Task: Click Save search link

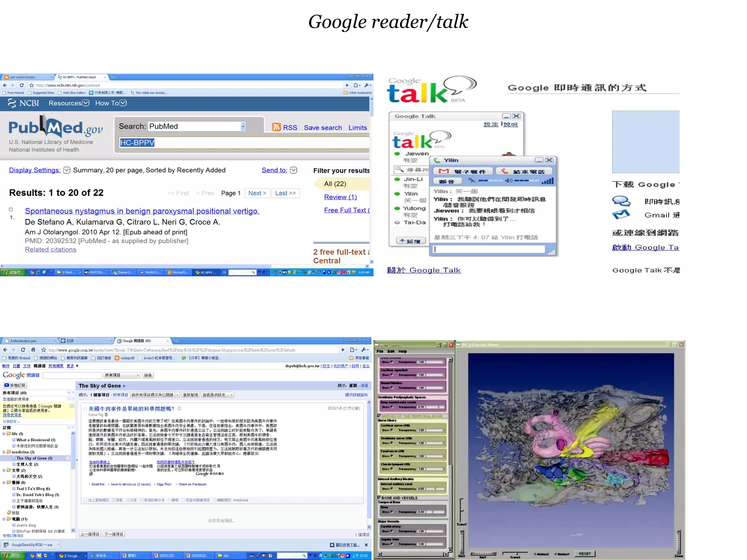Action: click(x=323, y=128)
